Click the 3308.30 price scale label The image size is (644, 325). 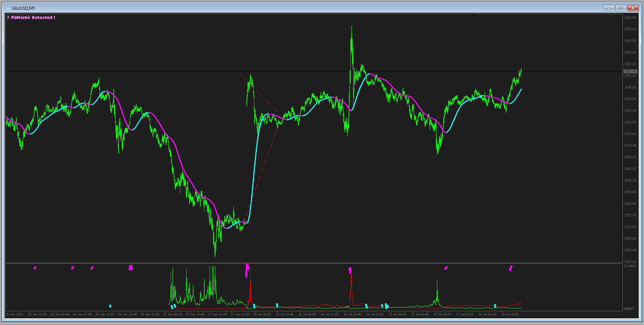[630, 157]
